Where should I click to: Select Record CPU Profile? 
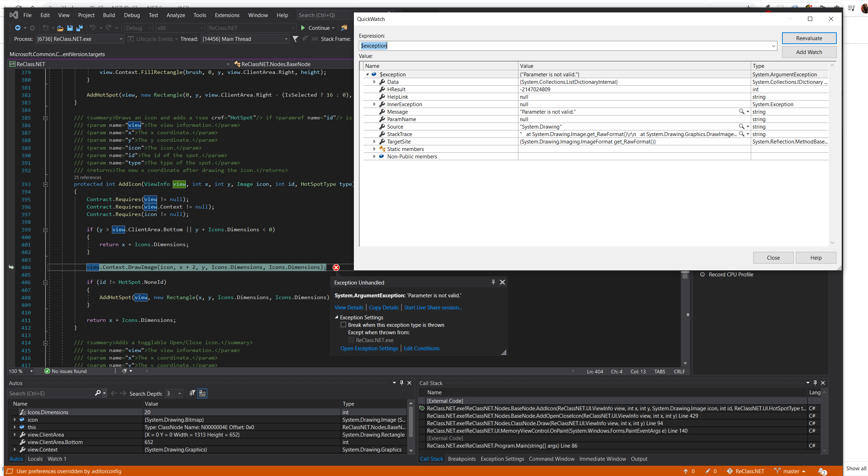coord(702,274)
